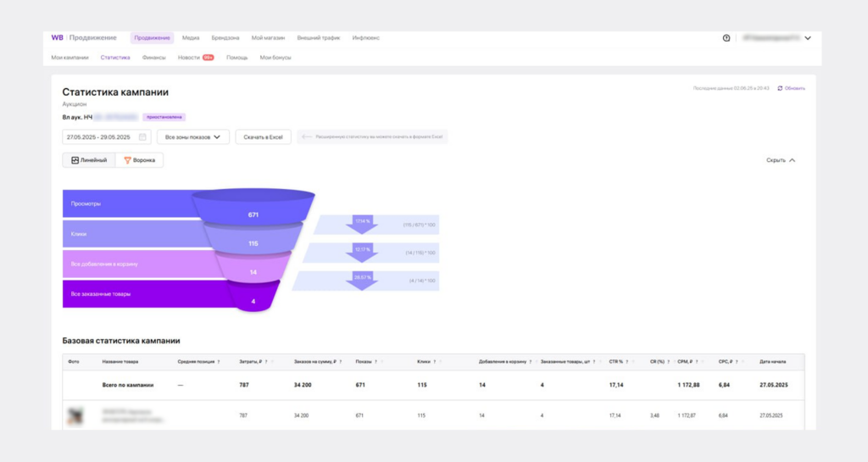Switch chart view to Воронка
Image resolution: width=868 pixels, height=462 pixels.
coord(139,160)
